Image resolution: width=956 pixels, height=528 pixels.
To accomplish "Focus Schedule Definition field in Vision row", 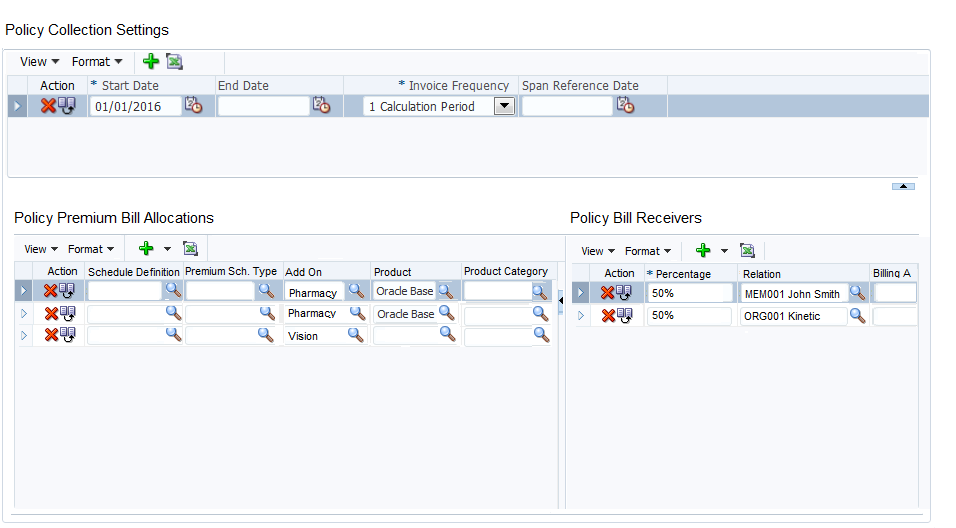I will pos(125,335).
